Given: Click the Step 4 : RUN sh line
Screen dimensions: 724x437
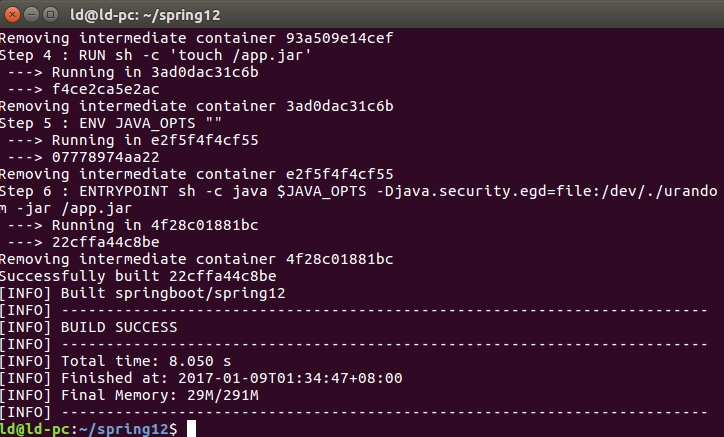Looking at the screenshot, I should 156,55.
